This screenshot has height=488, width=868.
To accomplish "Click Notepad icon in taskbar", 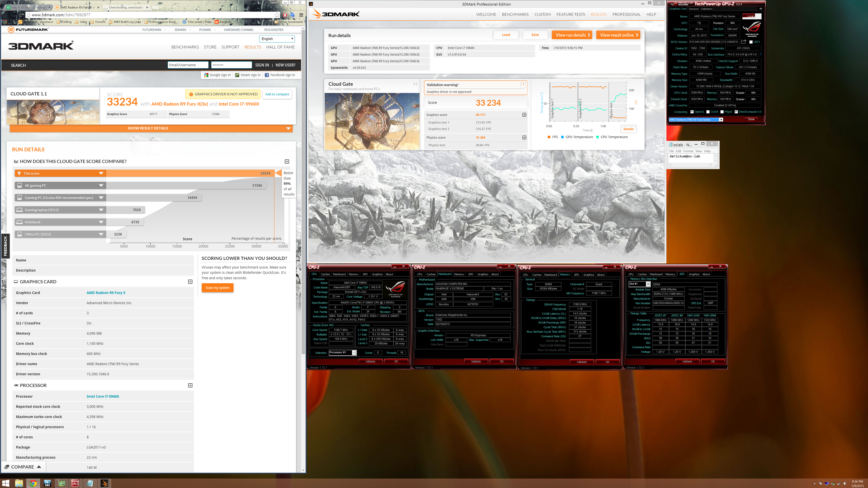I will pyautogui.click(x=90, y=483).
